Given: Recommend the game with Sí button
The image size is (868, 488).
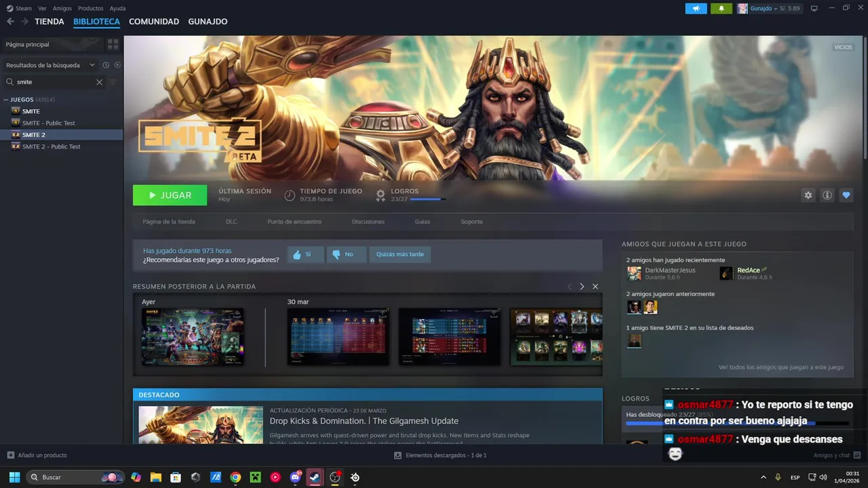Looking at the screenshot, I should pyautogui.click(x=305, y=254).
